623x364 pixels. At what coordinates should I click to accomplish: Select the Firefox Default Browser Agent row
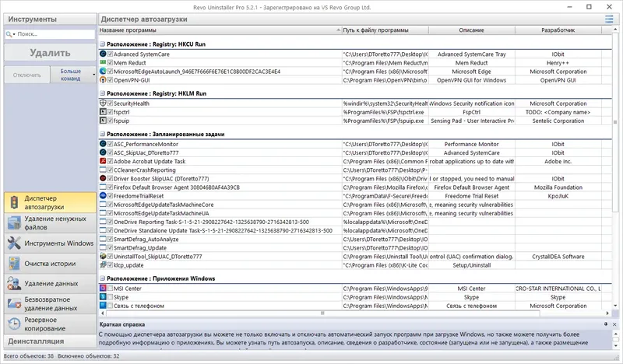click(355, 187)
